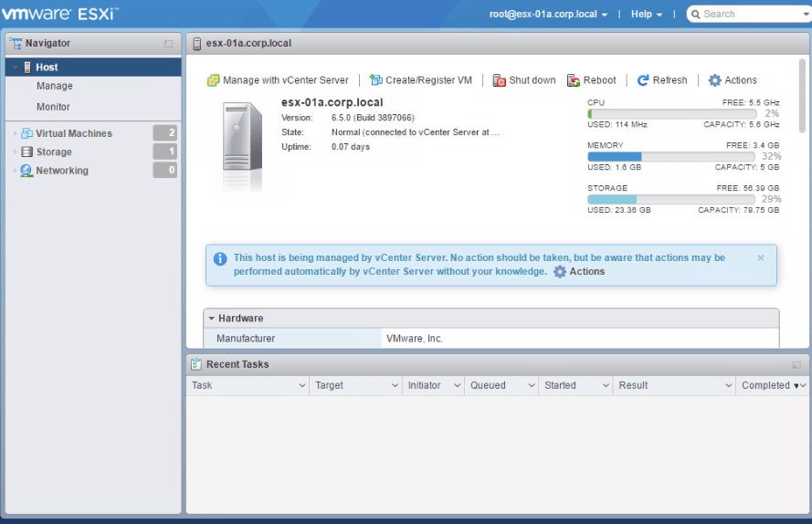Expand the Storage tree node
The width and height of the screenshot is (812, 524).
coord(15,152)
